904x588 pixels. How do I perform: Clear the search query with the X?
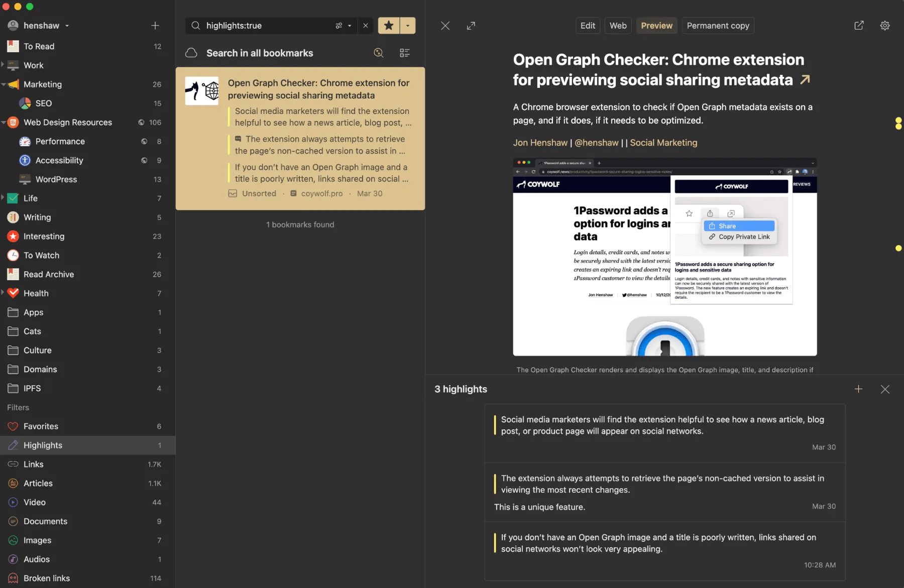click(x=366, y=26)
